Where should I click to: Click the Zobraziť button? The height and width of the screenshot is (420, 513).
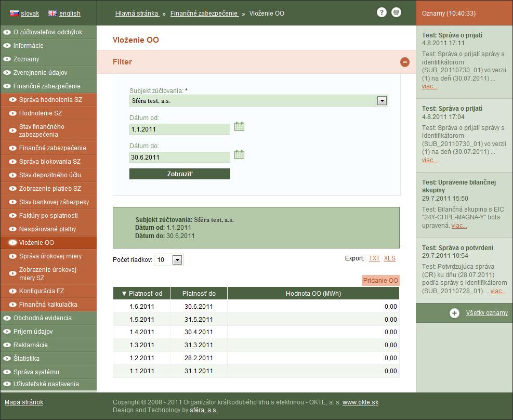click(x=180, y=174)
